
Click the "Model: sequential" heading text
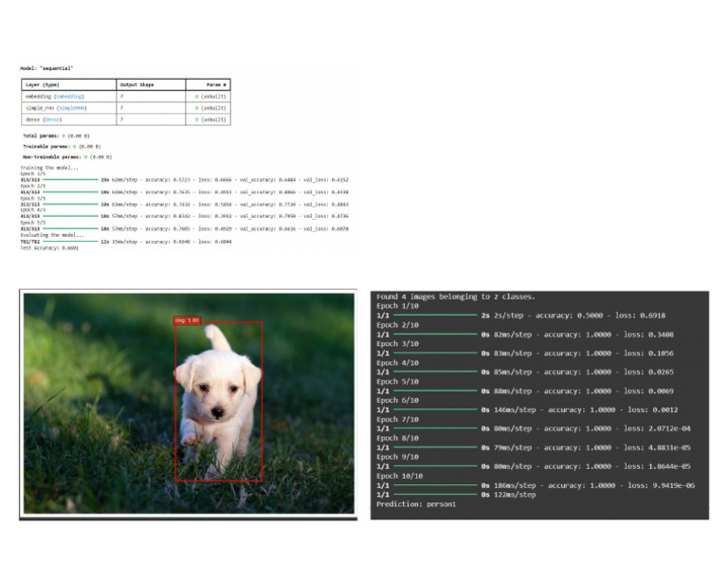[x=46, y=68]
